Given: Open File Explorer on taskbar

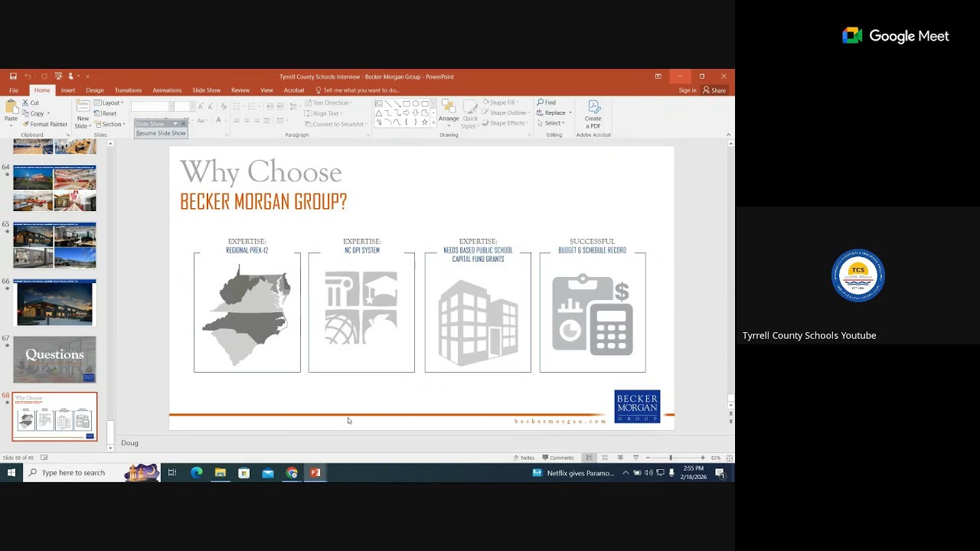Looking at the screenshot, I should pos(220,473).
